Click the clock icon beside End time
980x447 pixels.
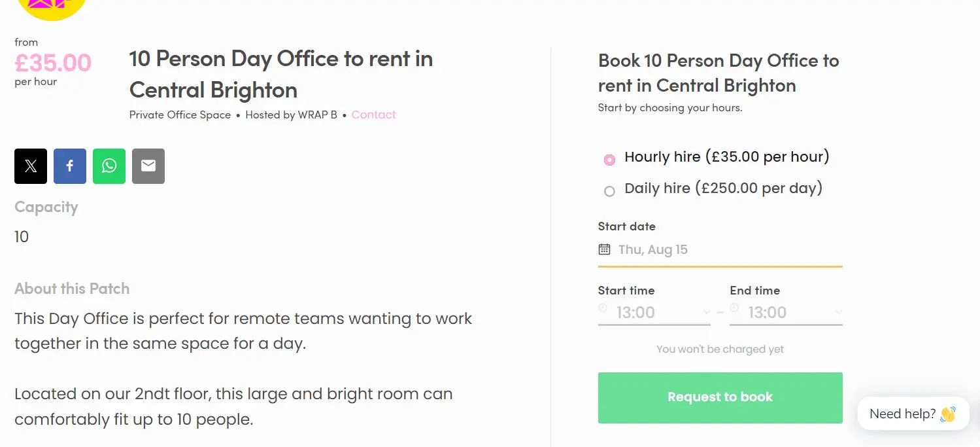tap(734, 308)
